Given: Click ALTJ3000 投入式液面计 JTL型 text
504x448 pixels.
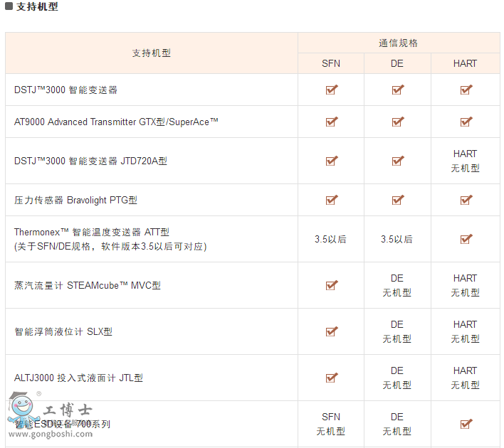Looking at the screenshot, I should pyautogui.click(x=78, y=378).
